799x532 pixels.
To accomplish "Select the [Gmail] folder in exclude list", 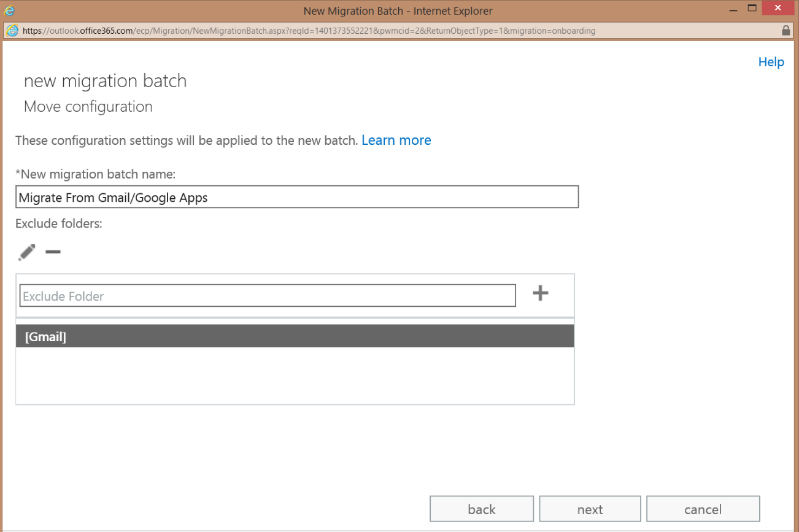I will (295, 336).
